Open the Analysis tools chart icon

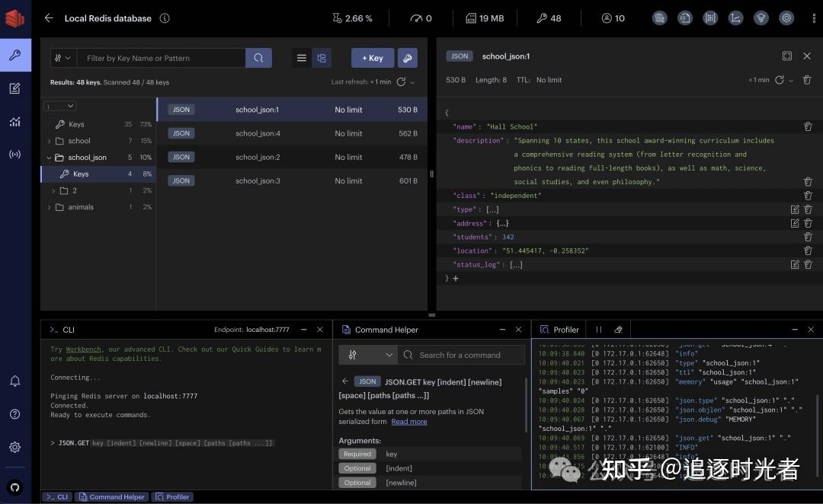click(15, 122)
